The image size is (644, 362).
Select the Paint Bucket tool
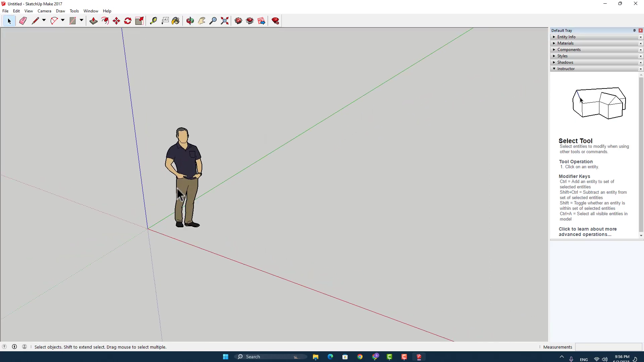(175, 21)
